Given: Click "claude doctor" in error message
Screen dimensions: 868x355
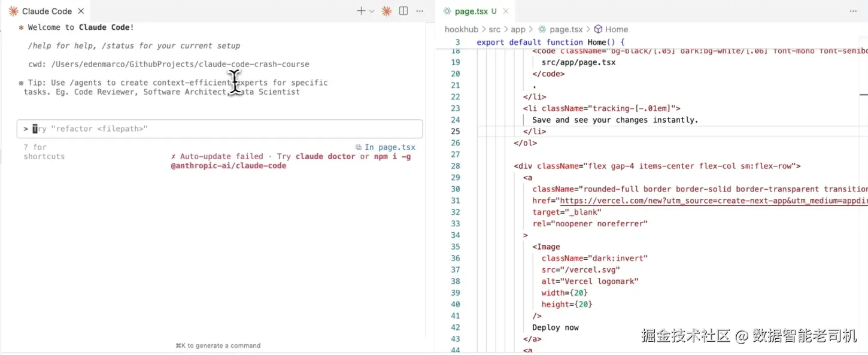Looking at the screenshot, I should coord(325,156).
